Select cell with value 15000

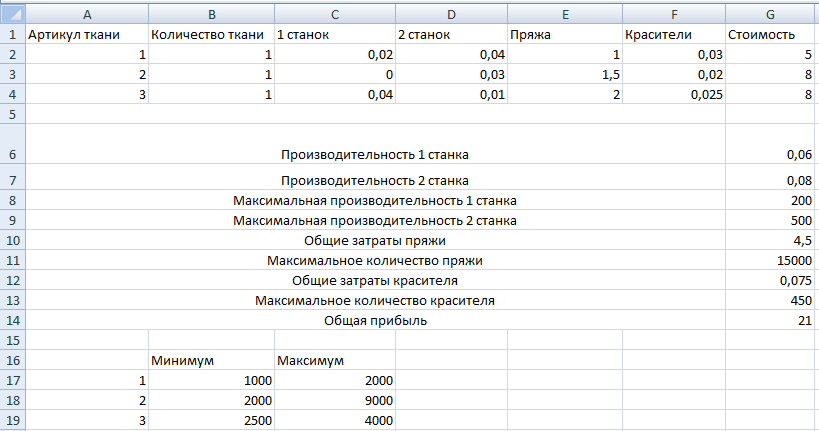(x=770, y=260)
